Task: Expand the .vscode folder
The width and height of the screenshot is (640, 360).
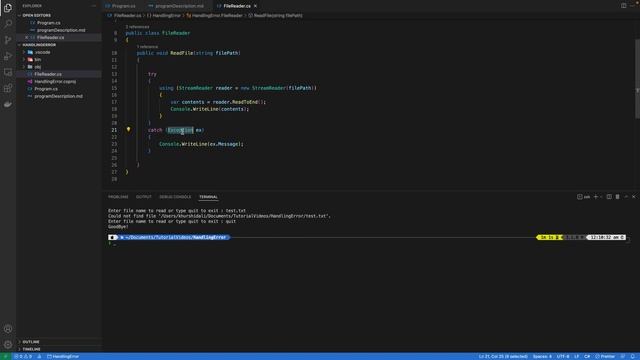Action: [59, 52]
